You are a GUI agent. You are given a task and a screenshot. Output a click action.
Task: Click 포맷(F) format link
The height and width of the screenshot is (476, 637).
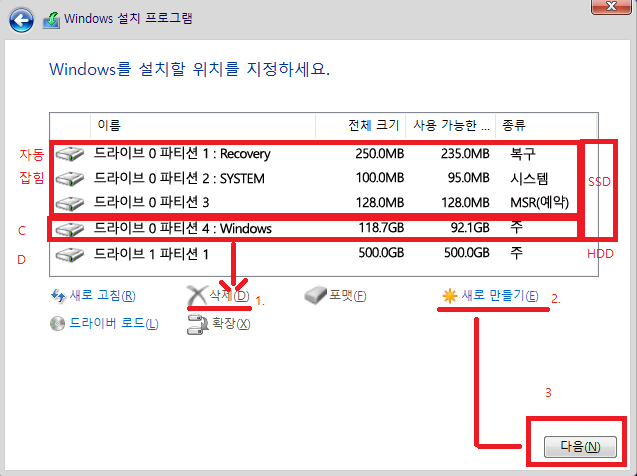coord(348,295)
